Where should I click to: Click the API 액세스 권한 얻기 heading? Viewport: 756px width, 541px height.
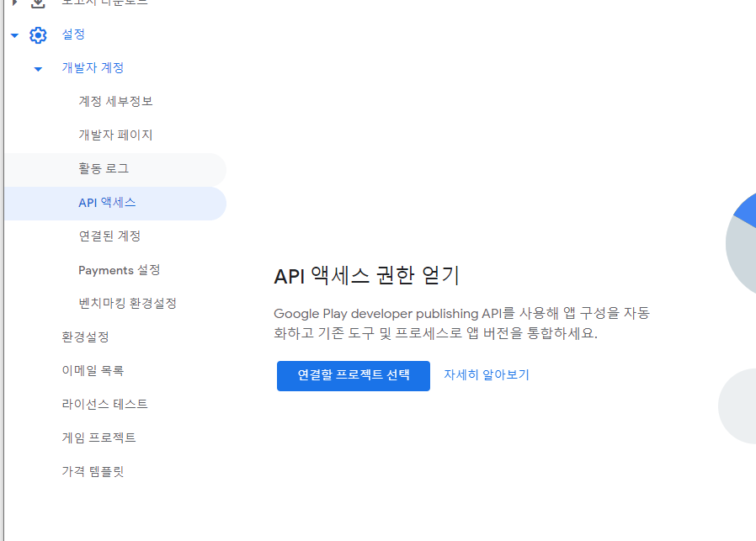[x=366, y=276]
